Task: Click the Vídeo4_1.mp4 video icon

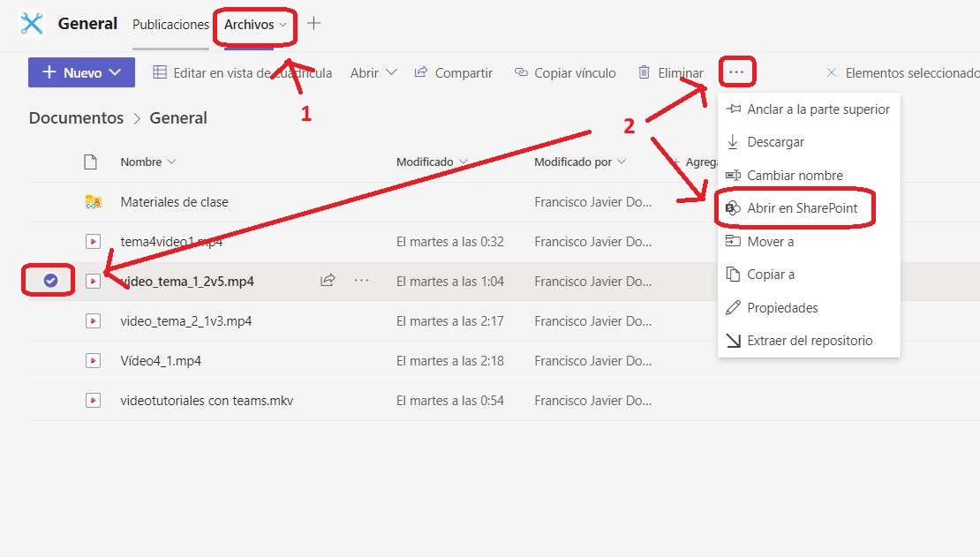Action: pos(93,361)
